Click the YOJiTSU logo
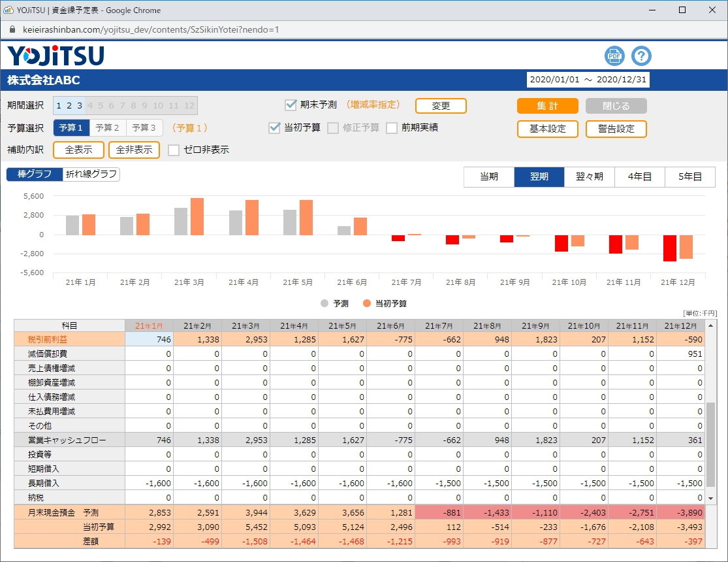728x562 pixels. [x=56, y=56]
